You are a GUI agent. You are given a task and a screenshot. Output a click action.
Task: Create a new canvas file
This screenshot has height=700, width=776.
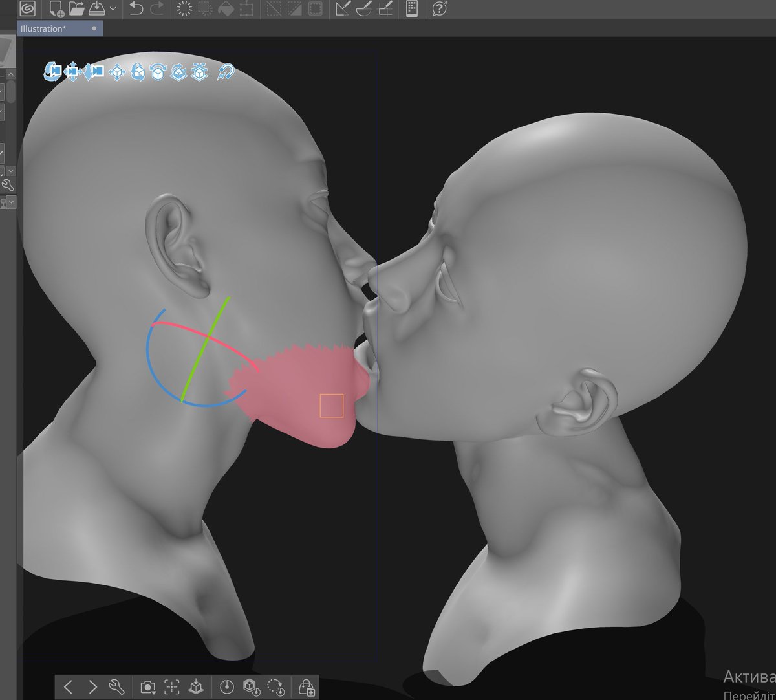click(56, 8)
